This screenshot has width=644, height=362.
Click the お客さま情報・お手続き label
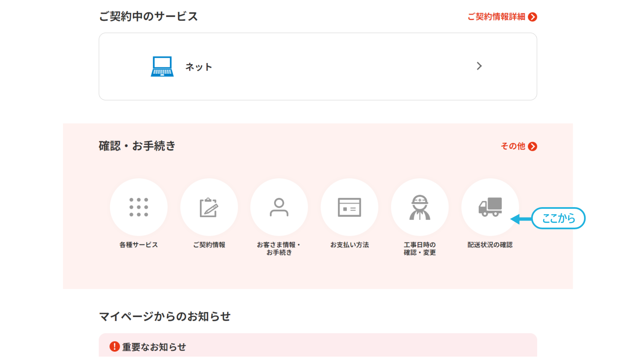pos(279,248)
